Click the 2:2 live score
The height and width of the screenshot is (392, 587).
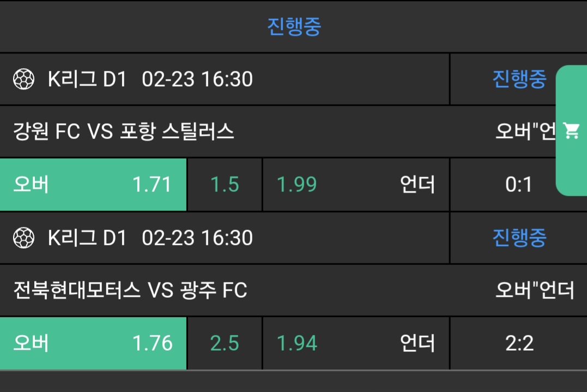click(x=518, y=343)
